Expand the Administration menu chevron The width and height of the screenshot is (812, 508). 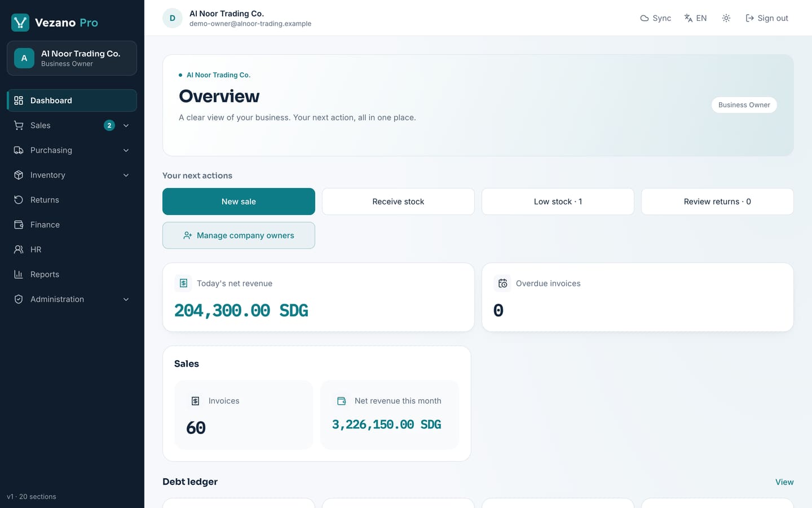click(126, 299)
